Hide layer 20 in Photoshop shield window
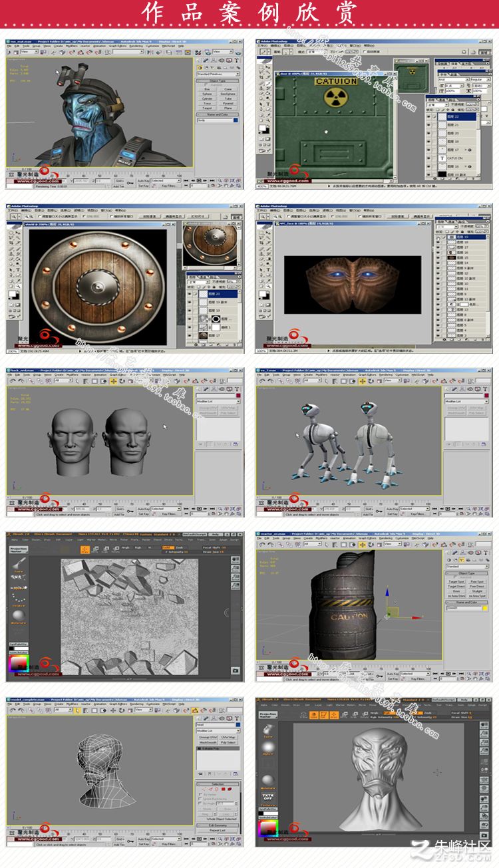 pyautogui.click(x=190, y=293)
